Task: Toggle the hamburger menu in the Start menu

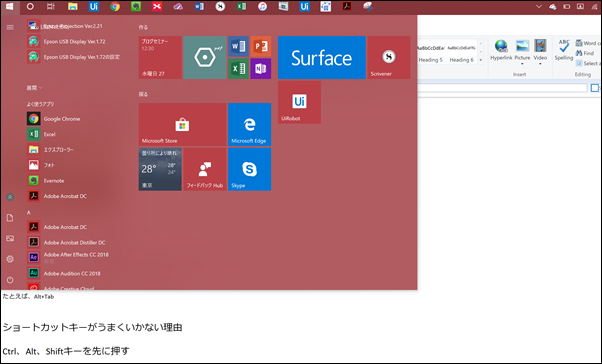Action: point(10,27)
